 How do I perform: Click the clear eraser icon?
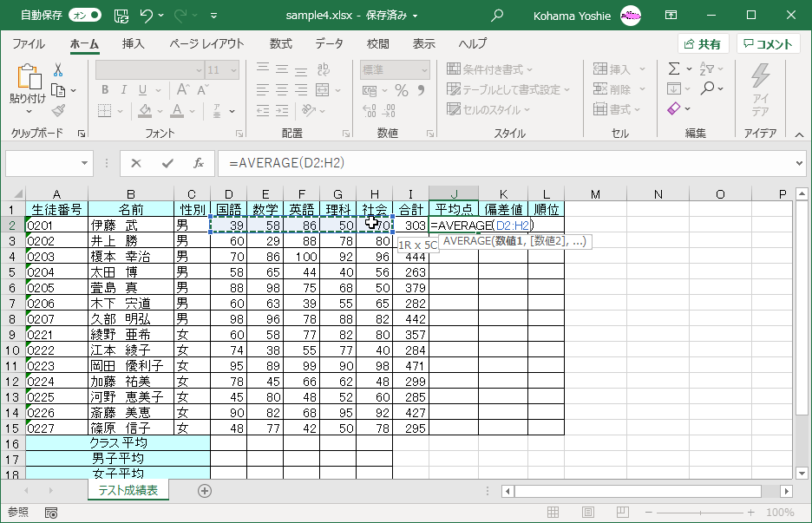[x=674, y=109]
